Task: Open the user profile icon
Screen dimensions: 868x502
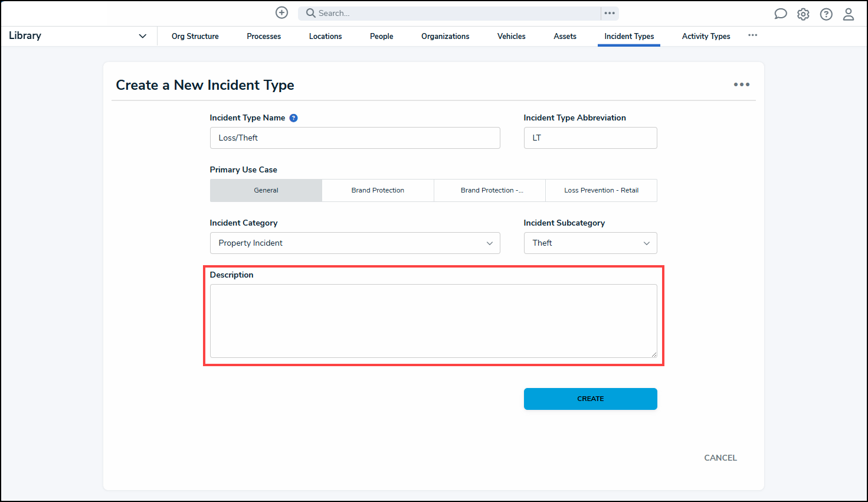Action: click(x=849, y=14)
